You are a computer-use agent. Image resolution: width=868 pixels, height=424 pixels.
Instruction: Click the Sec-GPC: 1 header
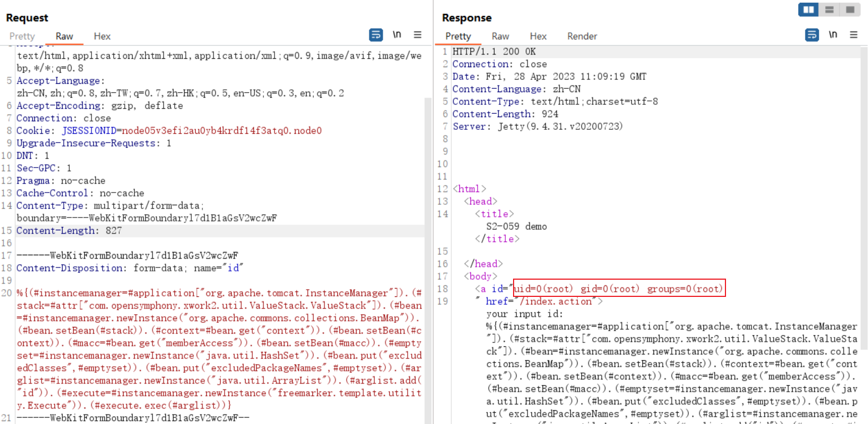click(x=44, y=168)
